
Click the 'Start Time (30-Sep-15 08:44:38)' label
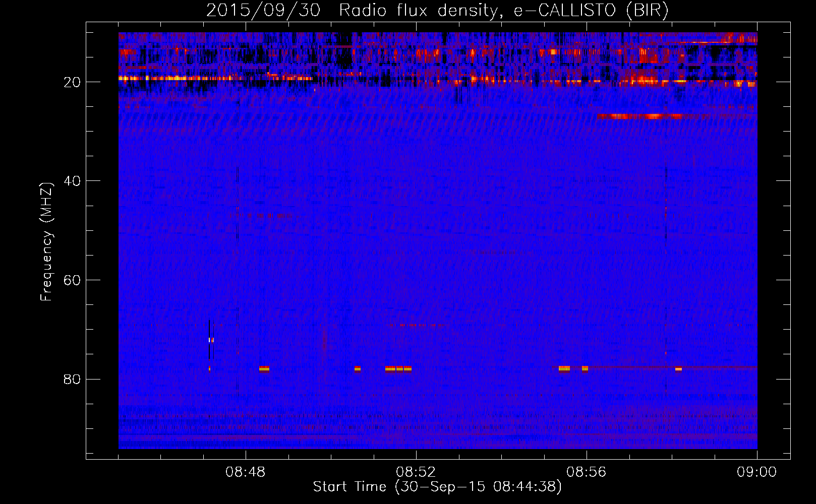(437, 487)
